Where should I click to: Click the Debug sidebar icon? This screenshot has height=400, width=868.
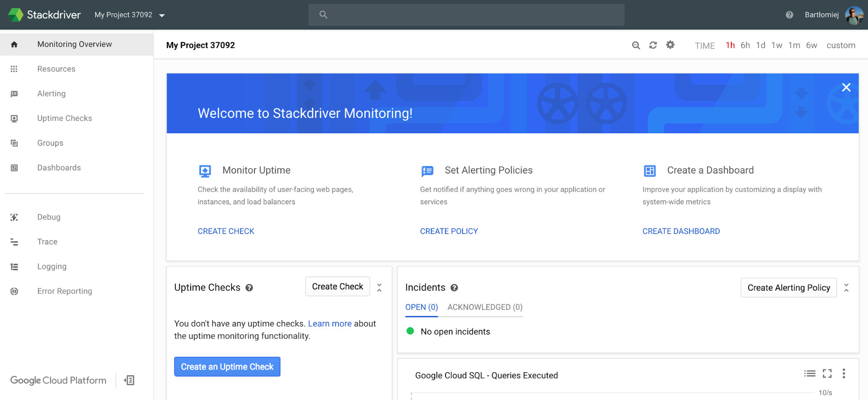click(14, 217)
